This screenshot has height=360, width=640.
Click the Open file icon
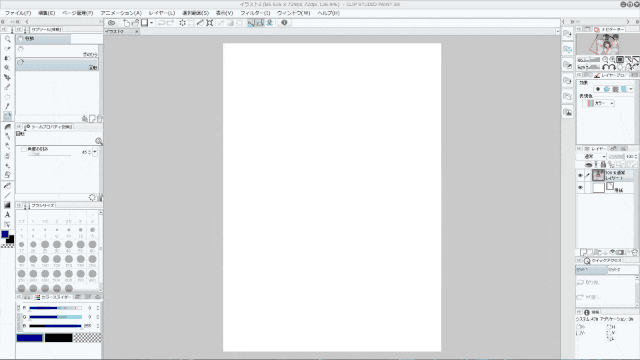(136, 23)
